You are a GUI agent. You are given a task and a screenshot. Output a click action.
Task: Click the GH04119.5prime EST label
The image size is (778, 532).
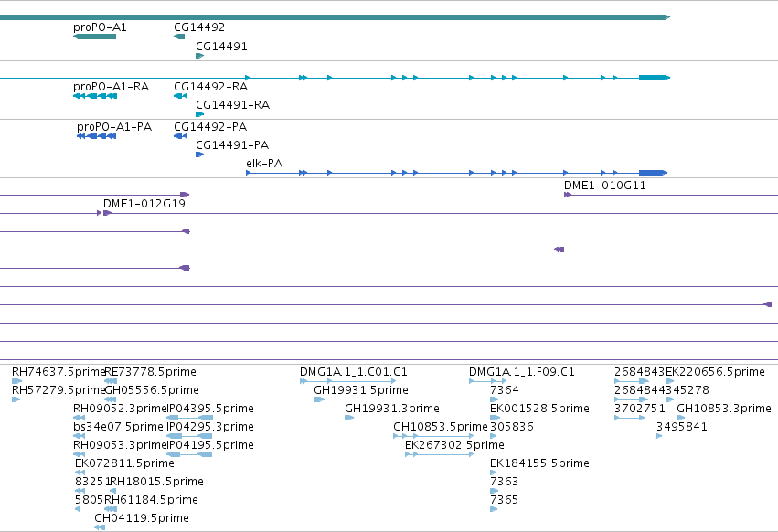click(x=142, y=518)
